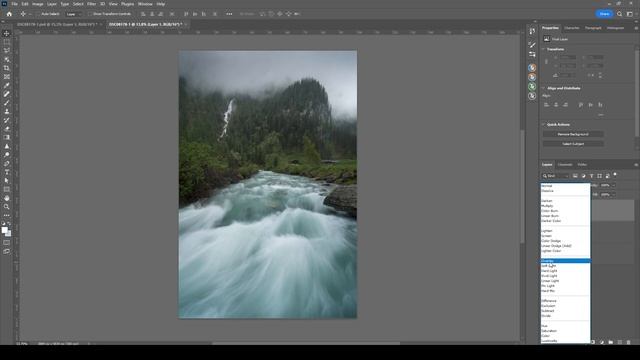Viewport: 640px width, 360px height.
Task: Open the search icon at top right
Action: [x=619, y=14]
